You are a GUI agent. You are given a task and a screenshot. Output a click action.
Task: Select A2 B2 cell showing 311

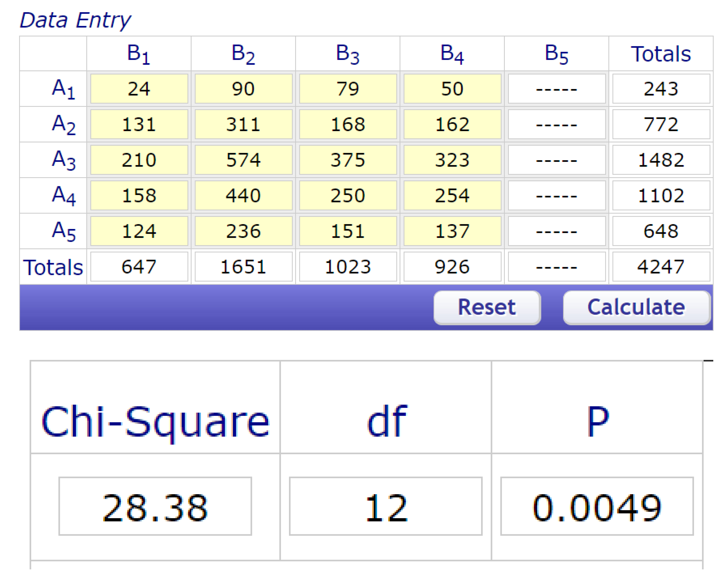tap(243, 124)
